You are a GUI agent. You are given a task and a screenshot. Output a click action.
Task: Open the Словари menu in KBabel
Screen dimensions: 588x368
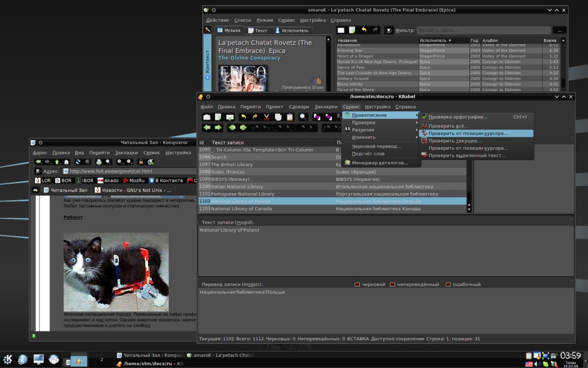[299, 107]
